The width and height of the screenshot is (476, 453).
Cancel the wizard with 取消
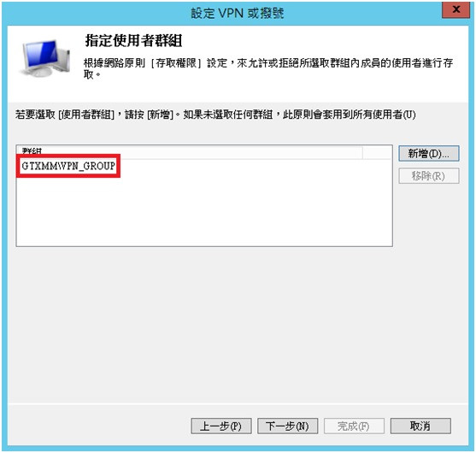pos(420,427)
